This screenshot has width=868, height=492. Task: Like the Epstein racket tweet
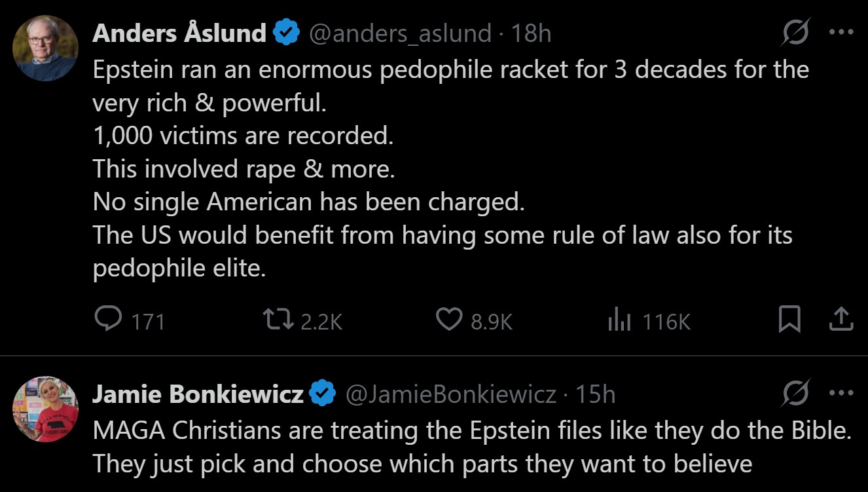[448, 320]
